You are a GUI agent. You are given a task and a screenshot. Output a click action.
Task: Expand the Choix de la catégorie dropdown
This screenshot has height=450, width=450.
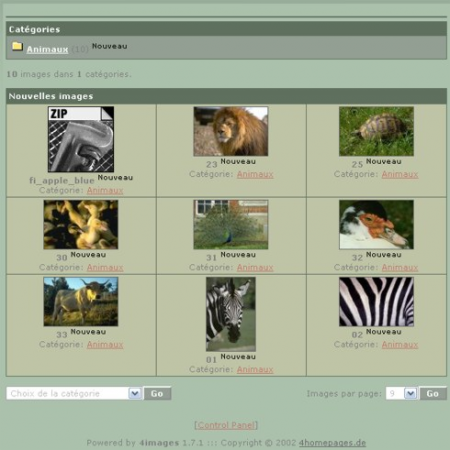[74, 393]
